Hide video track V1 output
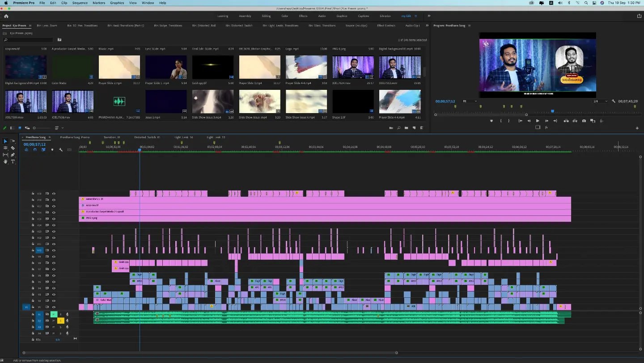Image resolution: width=644 pixels, height=363 pixels. click(x=54, y=307)
